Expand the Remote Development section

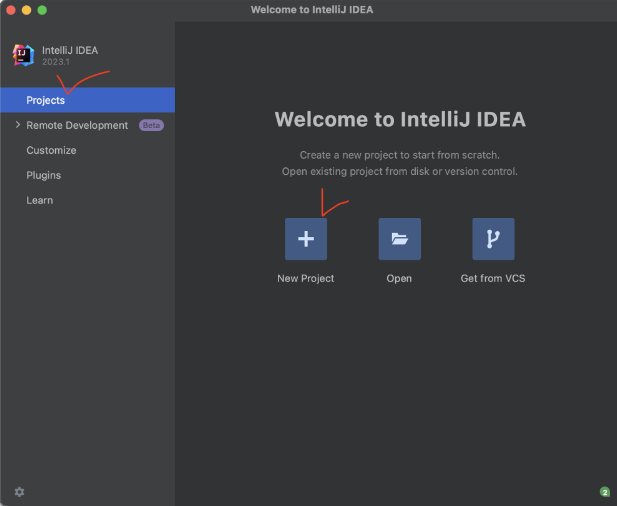tap(18, 125)
